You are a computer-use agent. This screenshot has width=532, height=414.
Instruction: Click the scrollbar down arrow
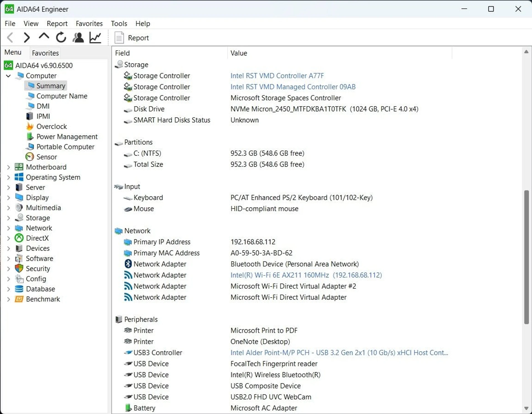(x=526, y=408)
